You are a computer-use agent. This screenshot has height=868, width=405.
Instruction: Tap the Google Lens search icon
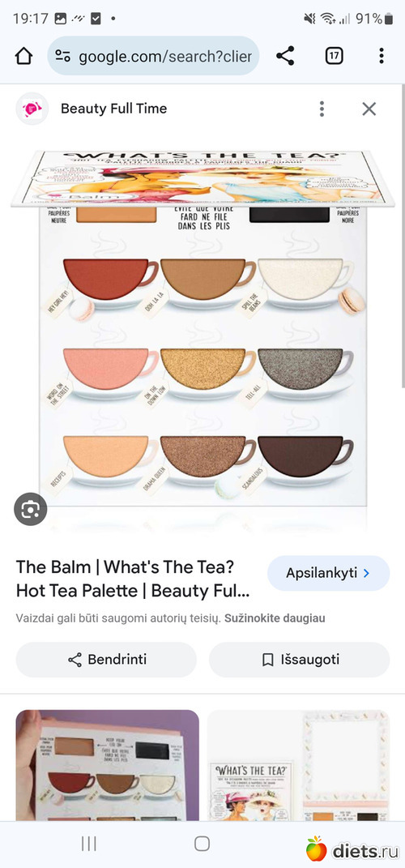(x=31, y=509)
